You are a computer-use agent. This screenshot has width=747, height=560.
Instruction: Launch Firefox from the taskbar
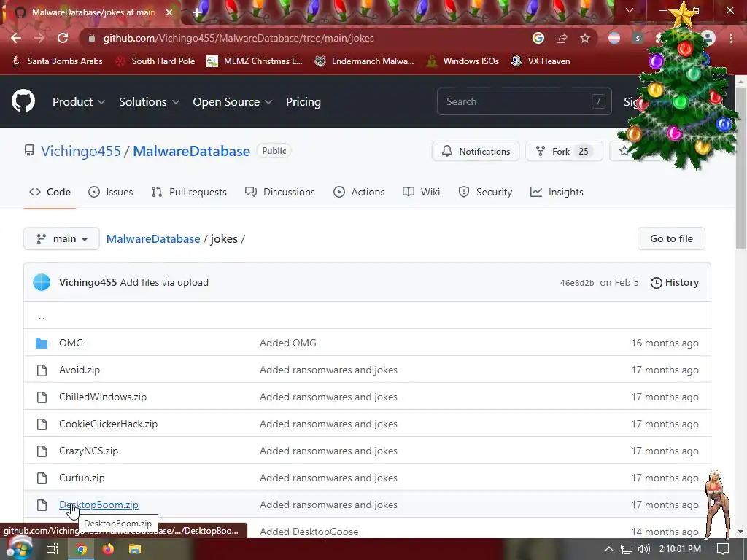tap(108, 549)
